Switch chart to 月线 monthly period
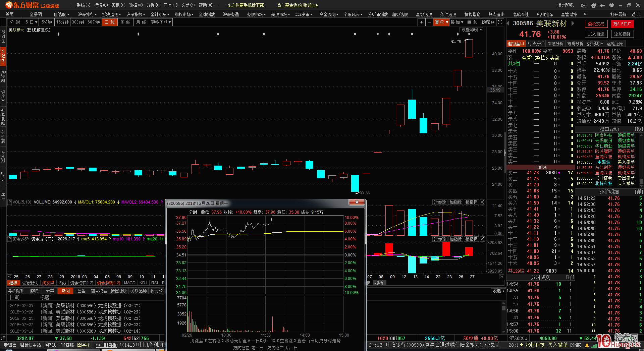Viewport: 644px width, 351px height. click(x=141, y=22)
